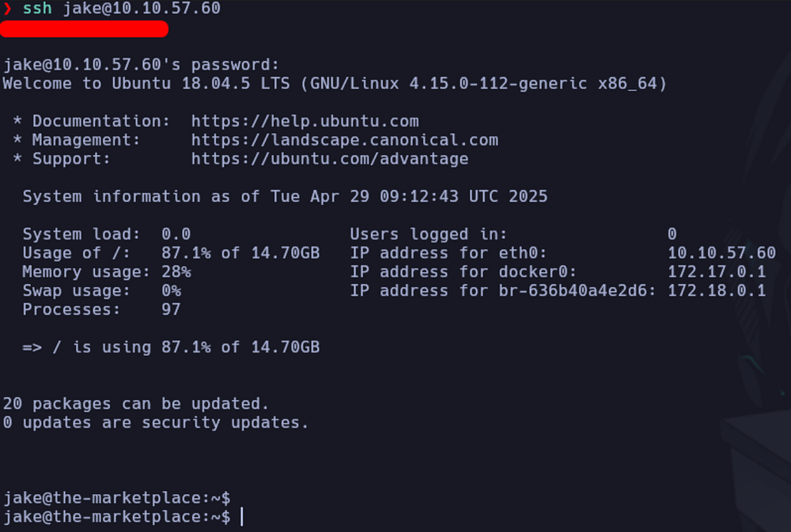This screenshot has width=791, height=532.
Task: Click the red prompt arrow symbol
Action: [7, 9]
